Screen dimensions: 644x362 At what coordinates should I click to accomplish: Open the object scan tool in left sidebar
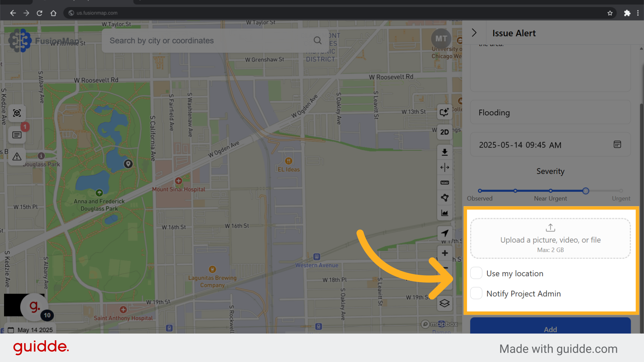click(17, 113)
